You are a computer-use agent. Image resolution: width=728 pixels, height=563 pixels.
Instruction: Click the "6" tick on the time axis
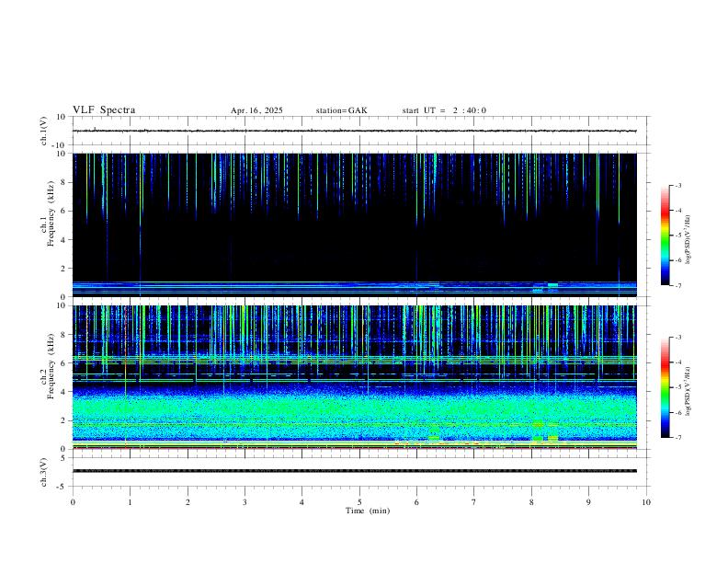point(417,502)
